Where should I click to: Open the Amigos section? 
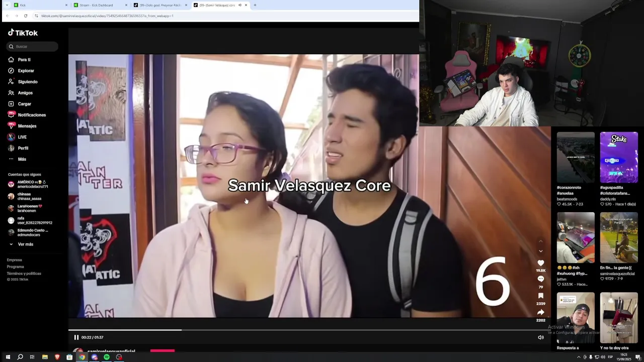(x=20, y=93)
